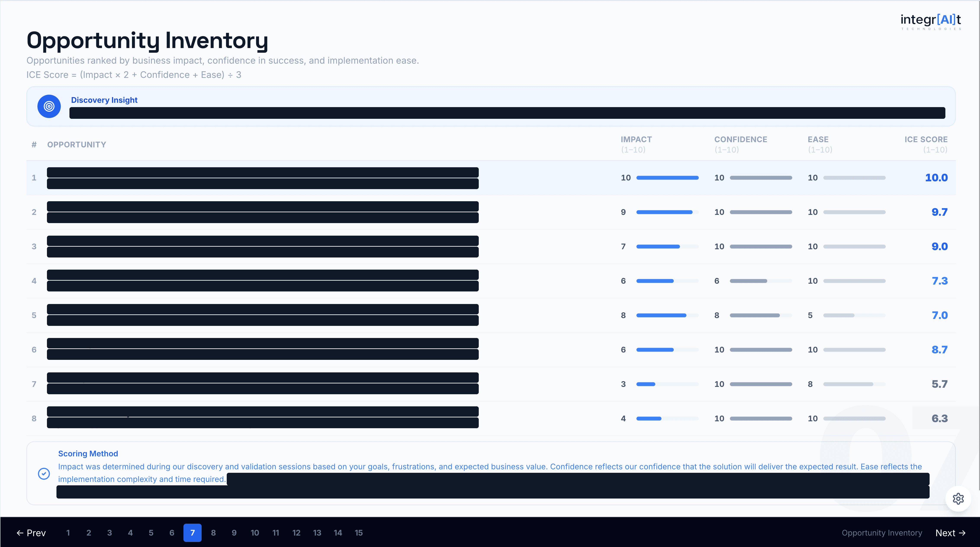This screenshot has height=547, width=980.
Task: Click the ICE Score formula line
Action: click(133, 75)
